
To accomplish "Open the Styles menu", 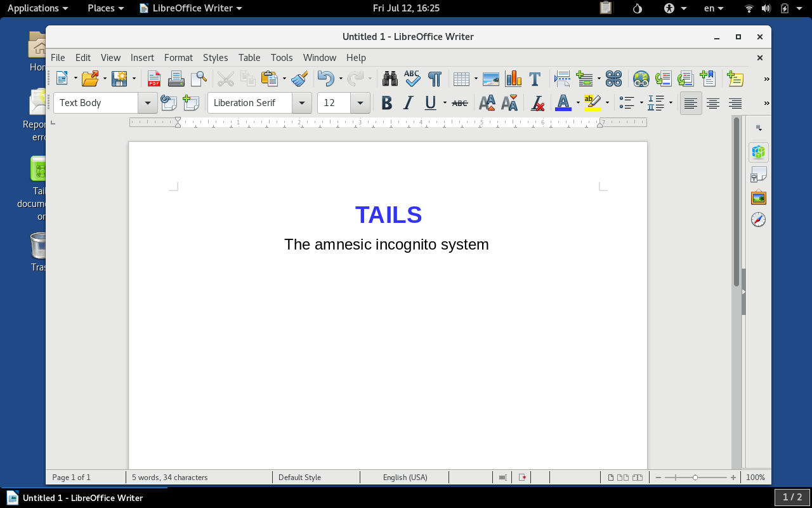I will coord(215,57).
